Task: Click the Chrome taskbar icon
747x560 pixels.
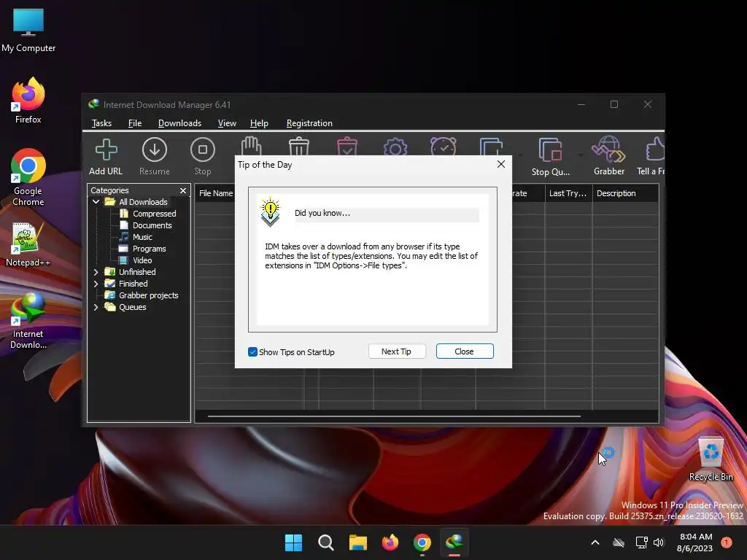Action: [422, 542]
